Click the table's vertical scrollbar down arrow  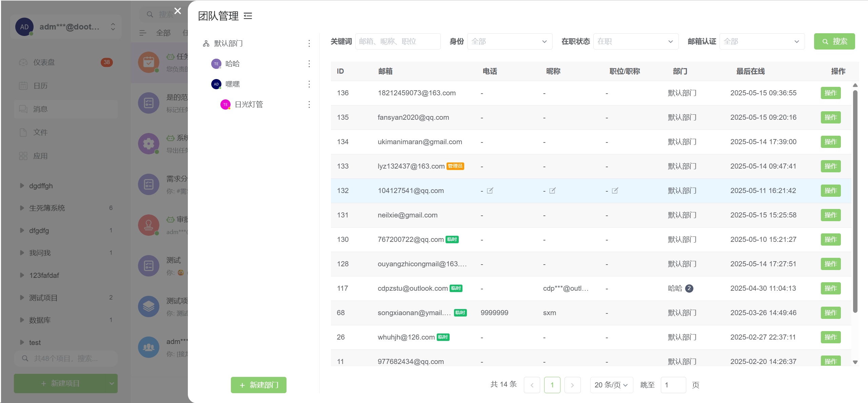coord(855,362)
